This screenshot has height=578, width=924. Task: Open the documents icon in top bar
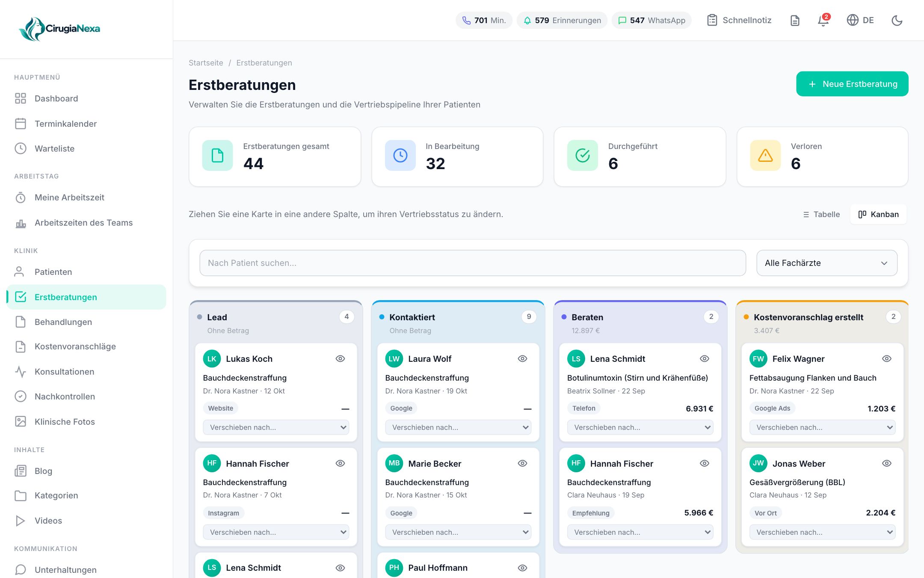tap(795, 20)
